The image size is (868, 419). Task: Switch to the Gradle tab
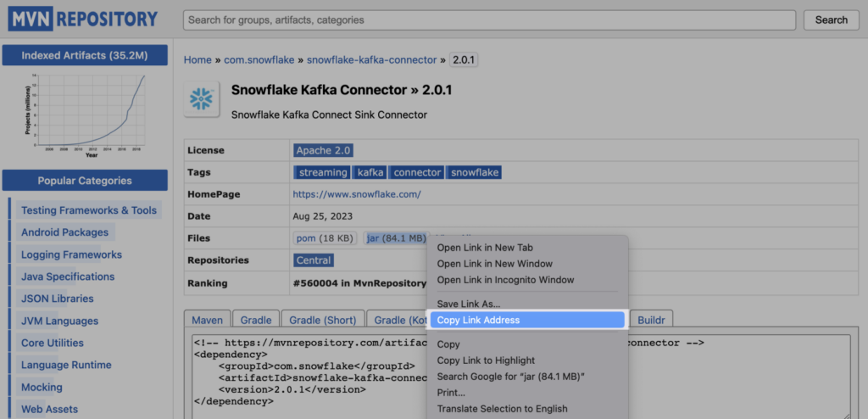256,320
